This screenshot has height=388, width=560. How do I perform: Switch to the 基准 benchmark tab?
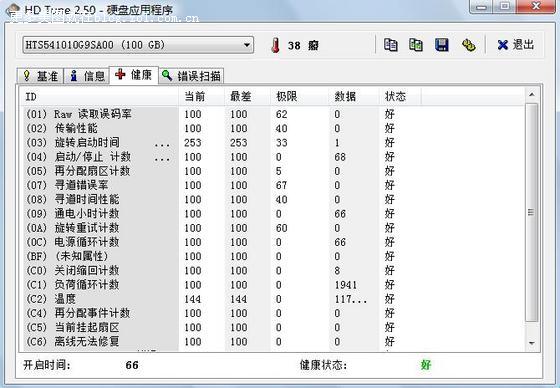[40, 76]
